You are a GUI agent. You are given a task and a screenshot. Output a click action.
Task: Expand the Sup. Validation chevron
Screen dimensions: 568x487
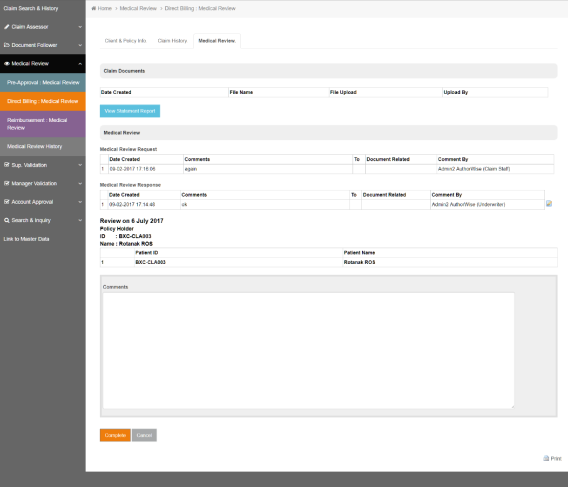coord(80,165)
